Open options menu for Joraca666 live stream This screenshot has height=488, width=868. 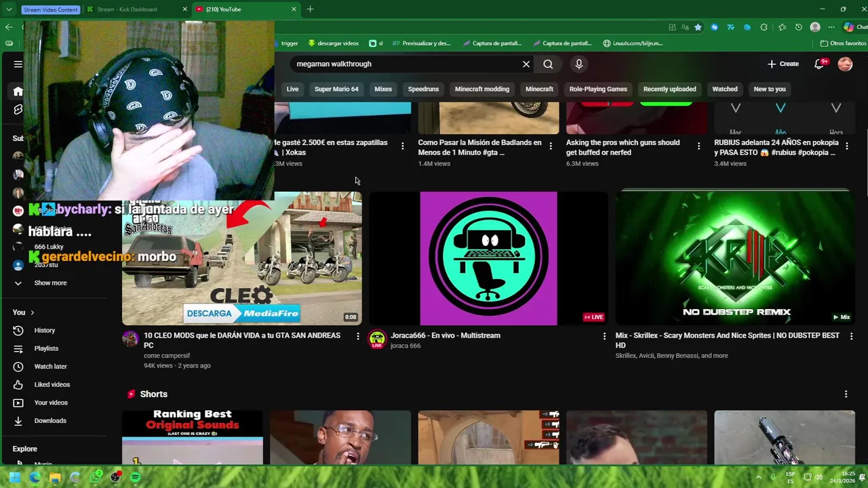click(x=604, y=336)
